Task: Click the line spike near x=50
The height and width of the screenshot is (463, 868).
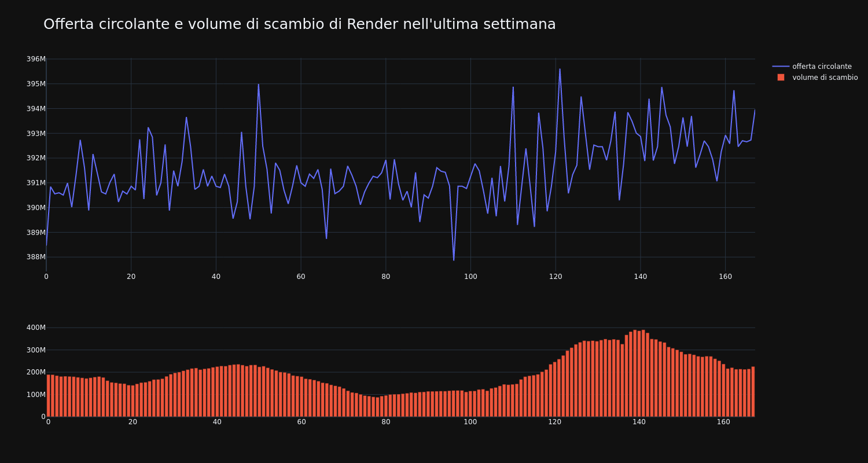Action: pyautogui.click(x=259, y=84)
